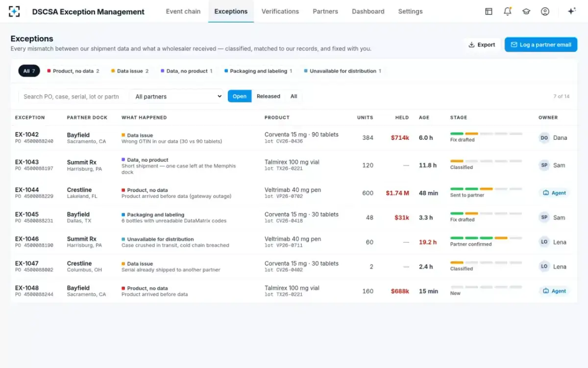Click the Stage column header
Image resolution: width=588 pixels, height=368 pixels.
[459, 118]
